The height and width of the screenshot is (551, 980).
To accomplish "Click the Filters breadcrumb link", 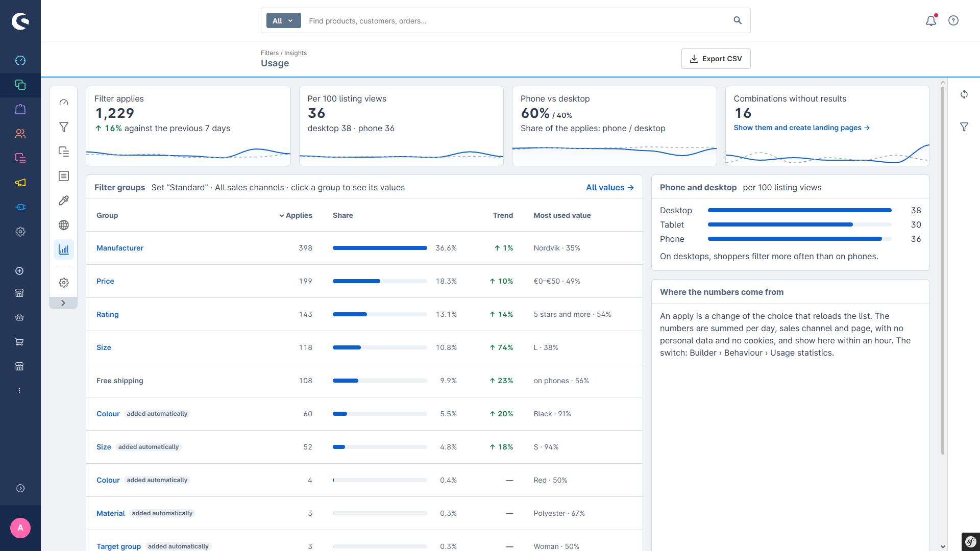I will tap(269, 53).
